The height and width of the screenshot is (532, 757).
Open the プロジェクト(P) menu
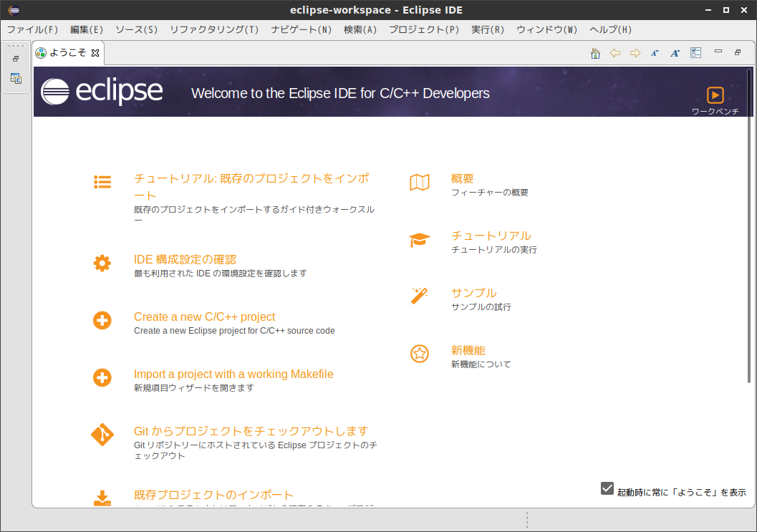[424, 30]
